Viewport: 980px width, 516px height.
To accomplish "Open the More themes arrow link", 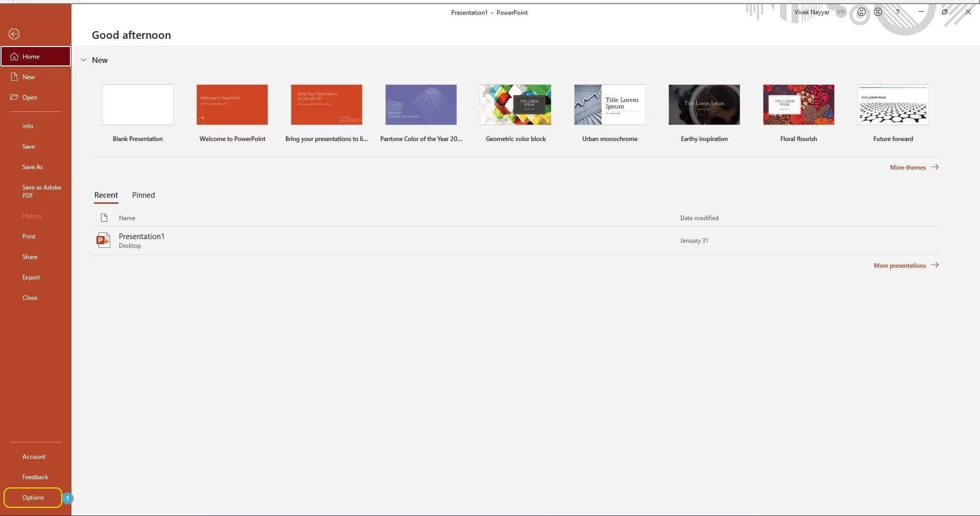I will pos(914,167).
